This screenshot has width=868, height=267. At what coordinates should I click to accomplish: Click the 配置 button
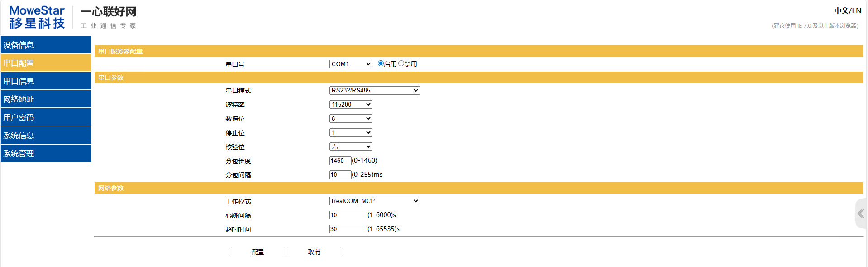[x=258, y=252]
